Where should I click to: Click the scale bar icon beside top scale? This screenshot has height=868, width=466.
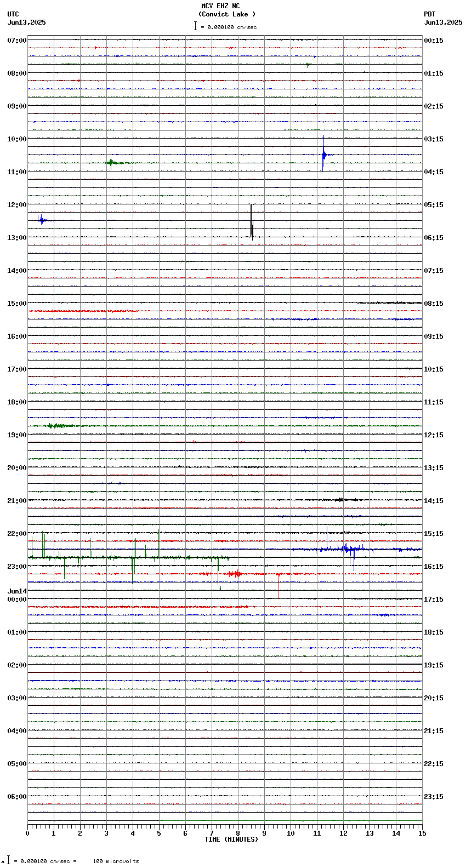[195, 26]
